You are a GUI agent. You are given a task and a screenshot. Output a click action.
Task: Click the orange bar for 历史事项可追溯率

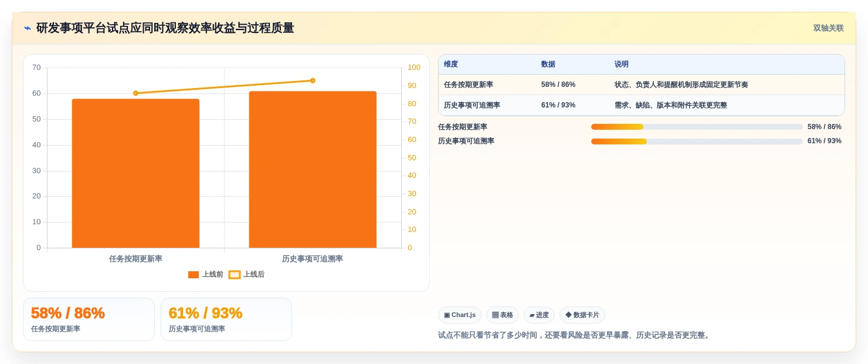pyautogui.click(x=313, y=170)
